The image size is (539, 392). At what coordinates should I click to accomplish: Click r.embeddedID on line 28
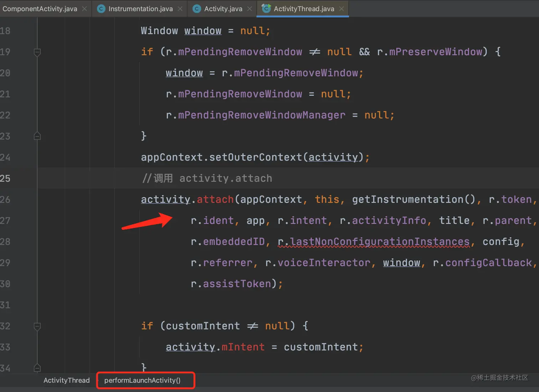(228, 242)
